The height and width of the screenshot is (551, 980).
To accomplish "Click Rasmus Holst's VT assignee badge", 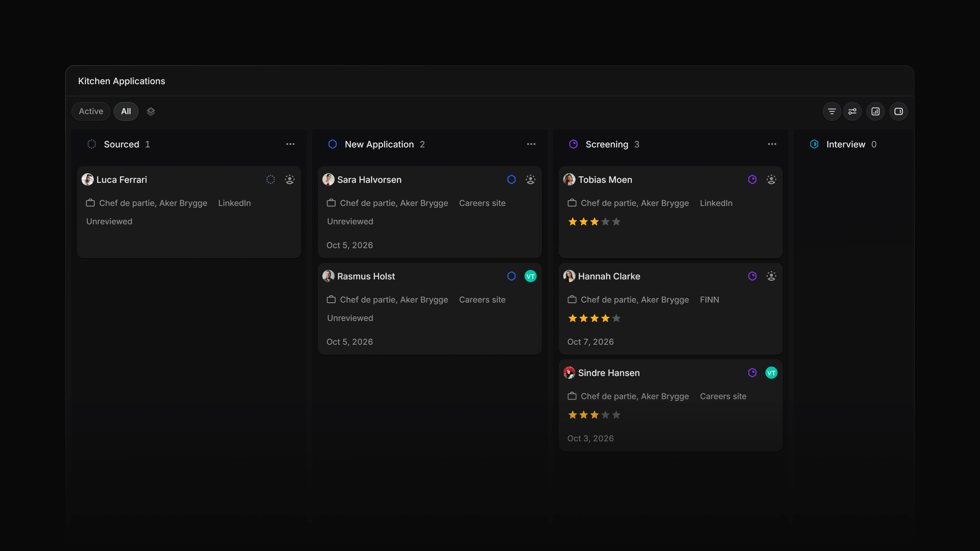I will tap(530, 276).
